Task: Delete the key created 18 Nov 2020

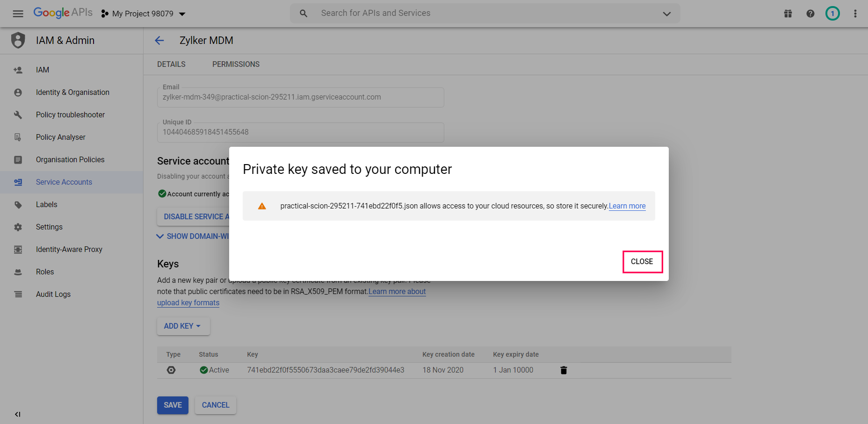Action: pyautogui.click(x=564, y=370)
